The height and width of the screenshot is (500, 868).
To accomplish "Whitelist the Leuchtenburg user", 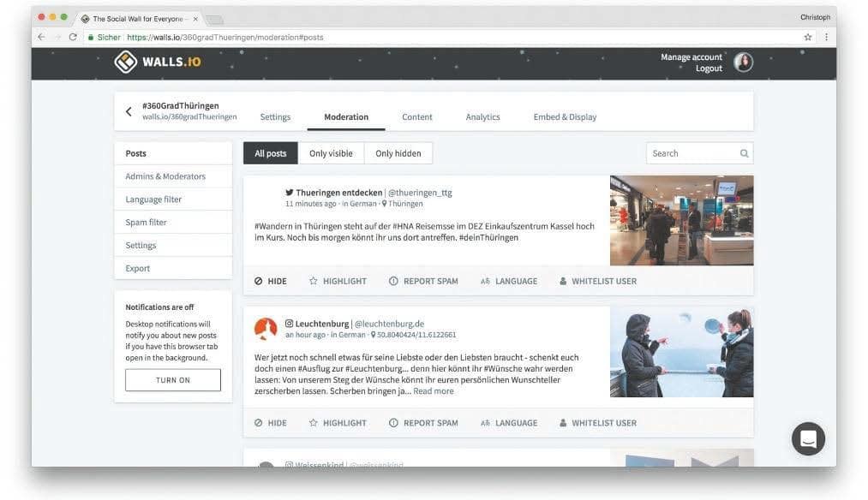I will tap(598, 423).
